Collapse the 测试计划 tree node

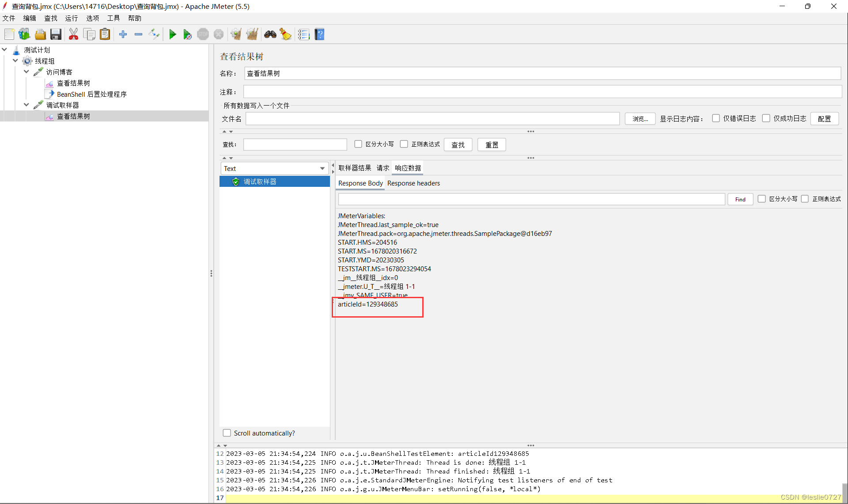click(x=4, y=50)
